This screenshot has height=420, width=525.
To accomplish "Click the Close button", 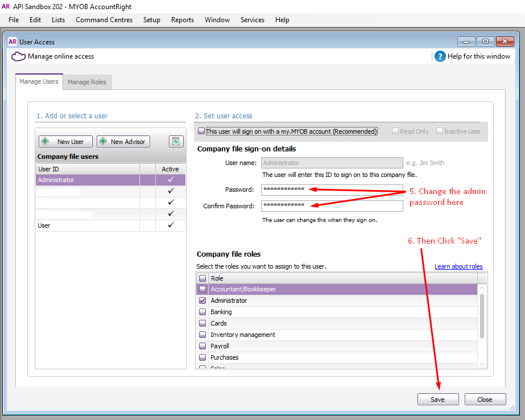I will [x=485, y=400].
